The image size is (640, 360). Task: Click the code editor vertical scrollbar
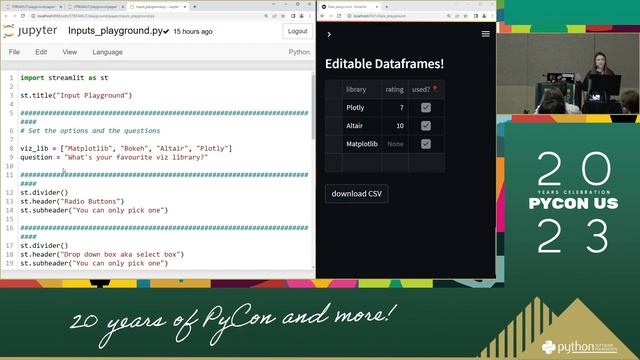coord(313,106)
